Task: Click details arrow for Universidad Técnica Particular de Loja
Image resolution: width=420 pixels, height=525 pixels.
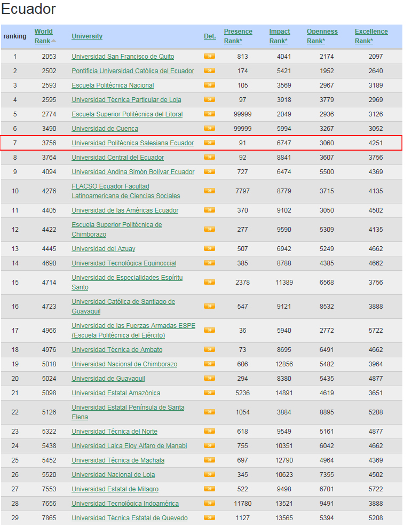Action: pos(210,99)
